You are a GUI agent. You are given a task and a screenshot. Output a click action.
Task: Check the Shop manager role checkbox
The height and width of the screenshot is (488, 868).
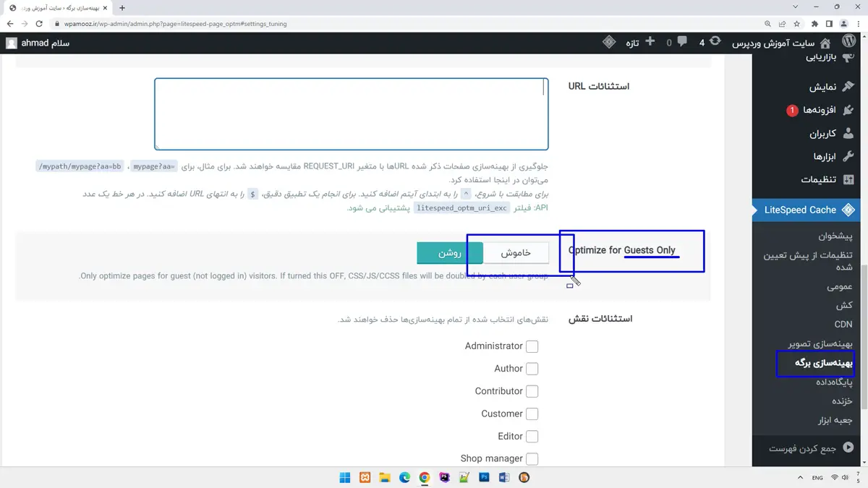(532, 459)
